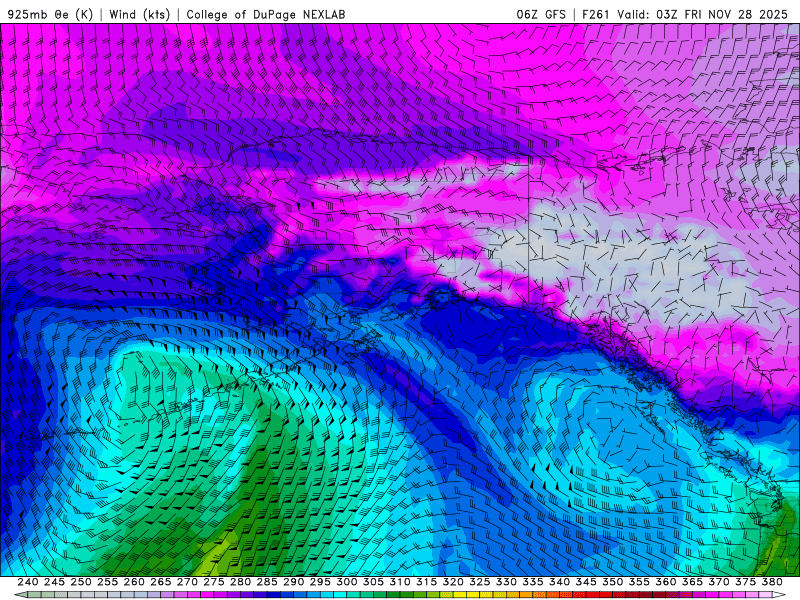Click the 325 value on the color scale
The image size is (800, 600).
click(480, 582)
